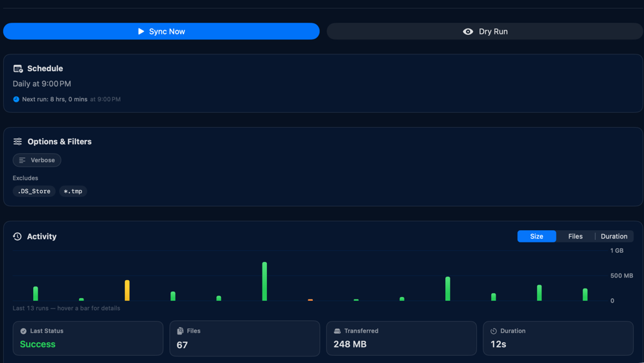Click the tiny orange activity bar
Image resolution: width=644 pixels, height=363 pixels.
[310, 300]
